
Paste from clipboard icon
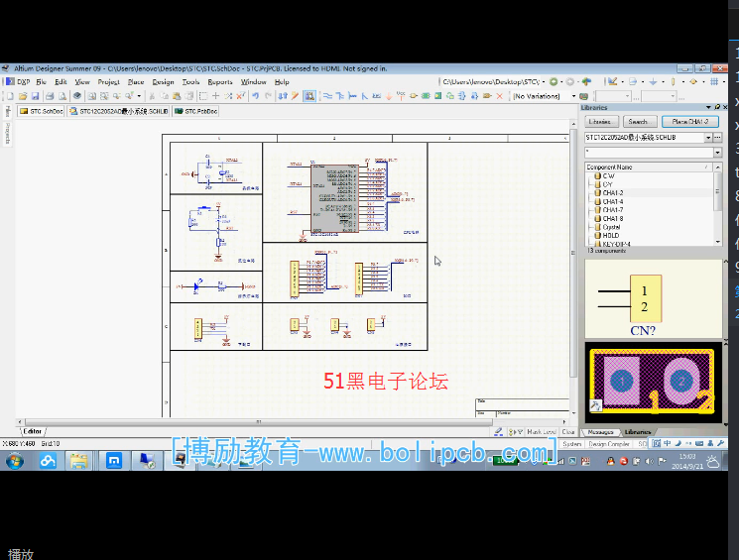pyautogui.click(x=177, y=96)
